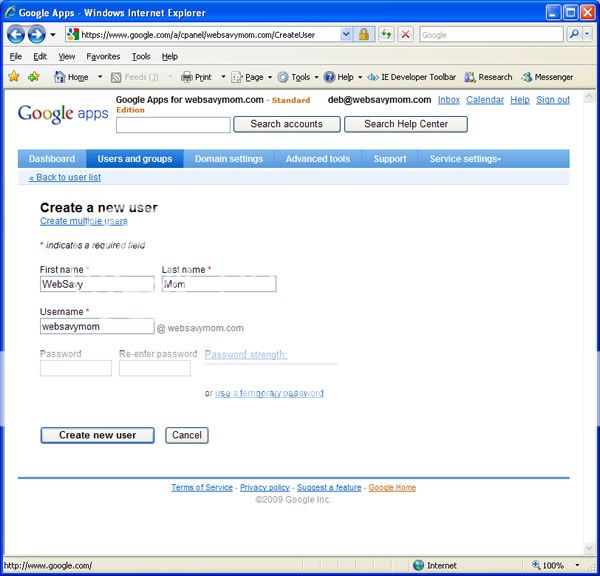Expand the Service settings dropdown tab
This screenshot has width=600, height=576.
click(465, 159)
